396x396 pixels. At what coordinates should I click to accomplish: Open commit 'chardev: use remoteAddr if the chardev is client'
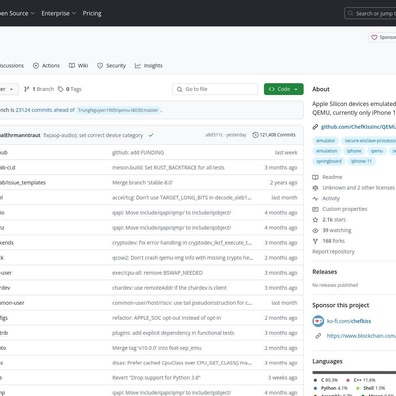point(169,288)
